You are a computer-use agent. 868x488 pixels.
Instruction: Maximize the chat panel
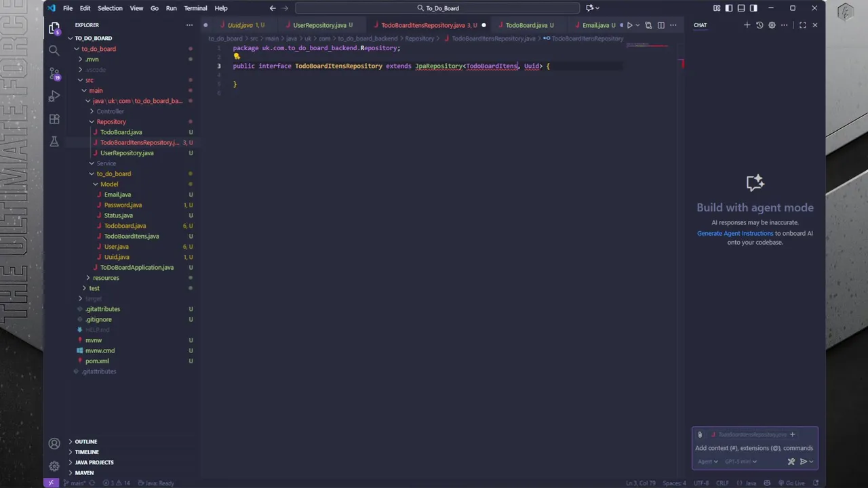click(x=802, y=25)
